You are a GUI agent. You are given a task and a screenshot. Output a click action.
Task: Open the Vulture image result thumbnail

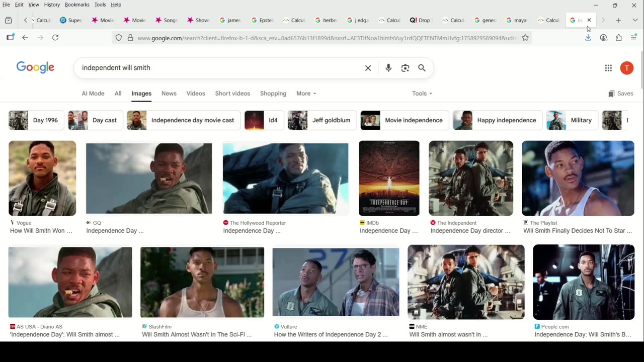pos(336,282)
